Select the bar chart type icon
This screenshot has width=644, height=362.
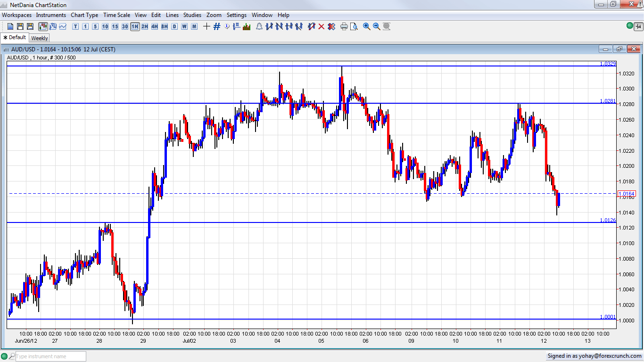coord(53,26)
